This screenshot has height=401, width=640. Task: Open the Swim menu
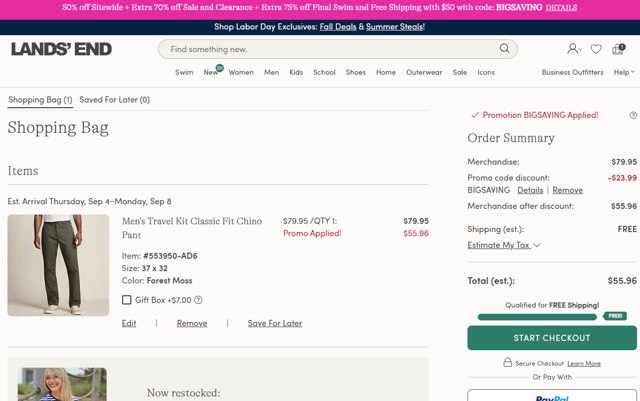tap(184, 72)
